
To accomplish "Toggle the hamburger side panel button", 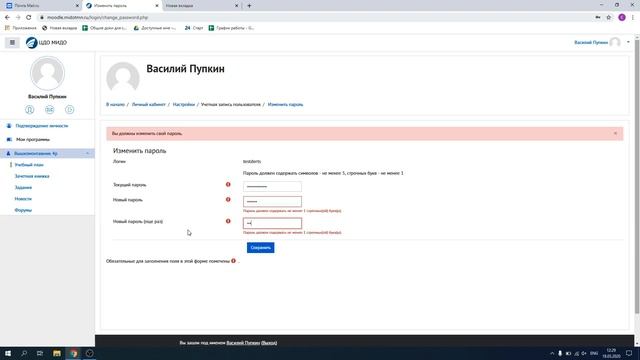I will pos(12,42).
